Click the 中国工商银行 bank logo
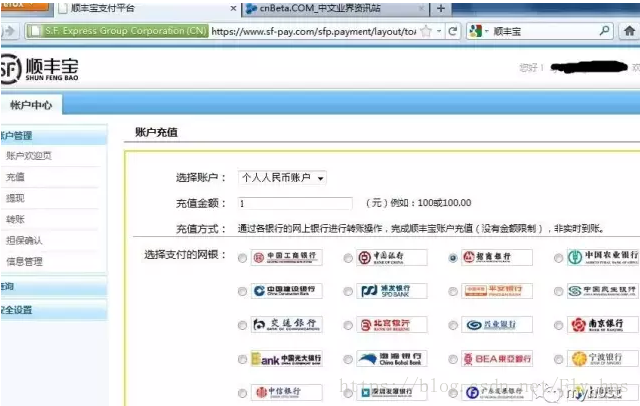 [287, 257]
